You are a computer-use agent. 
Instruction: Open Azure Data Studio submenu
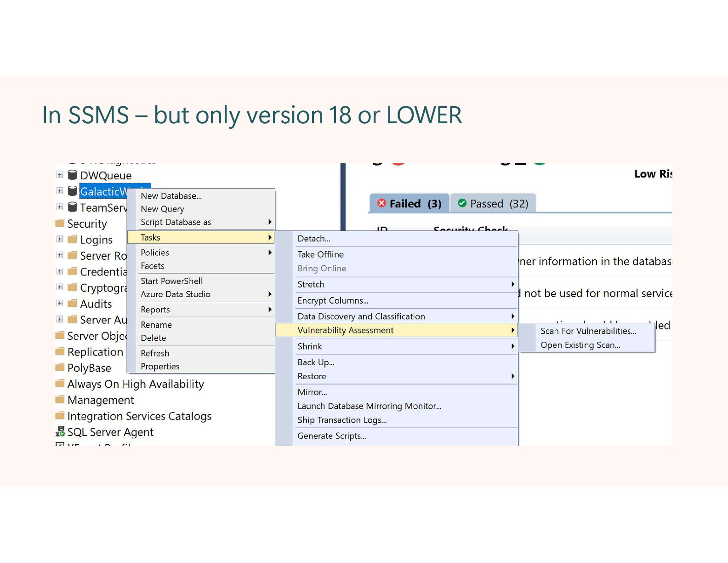[x=201, y=294]
